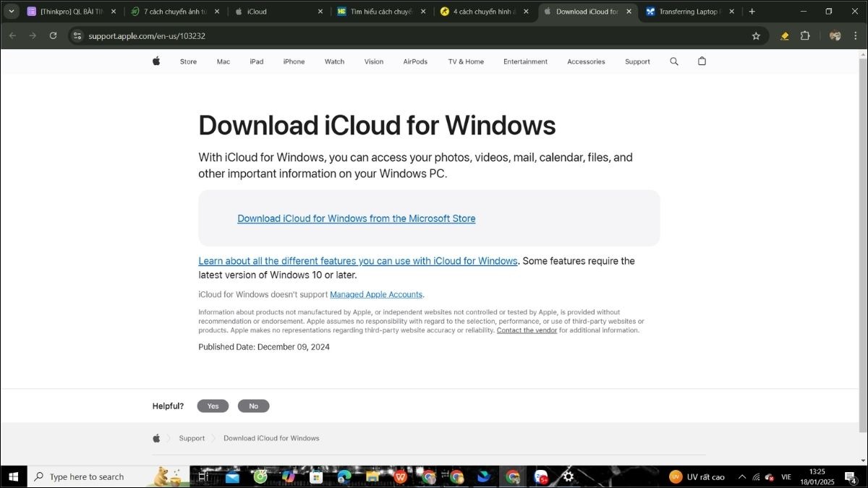Open WPS Office on the taskbar

401,476
